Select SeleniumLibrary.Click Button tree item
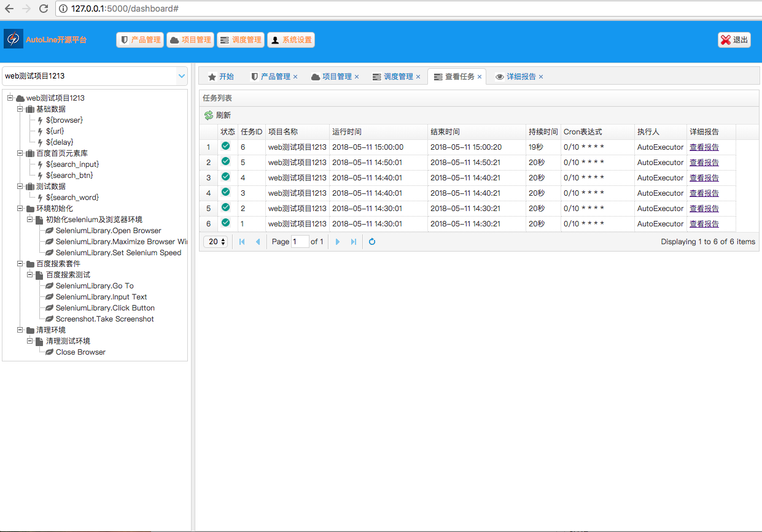The height and width of the screenshot is (532, 762). (105, 308)
